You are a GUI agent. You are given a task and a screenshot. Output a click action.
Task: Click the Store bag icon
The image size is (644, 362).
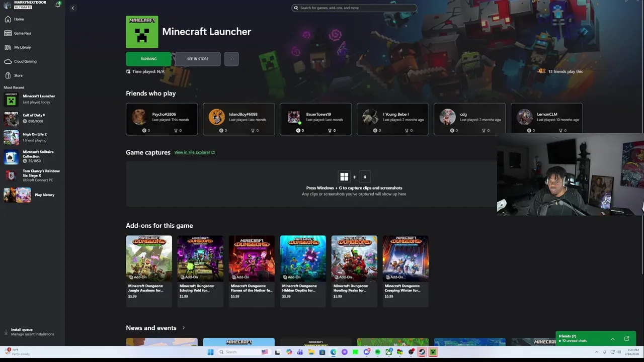point(8,75)
